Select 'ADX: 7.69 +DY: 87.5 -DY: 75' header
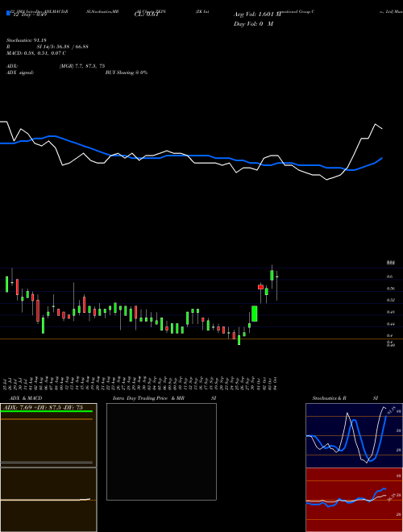The width and height of the screenshot is (403, 532). pos(43,407)
